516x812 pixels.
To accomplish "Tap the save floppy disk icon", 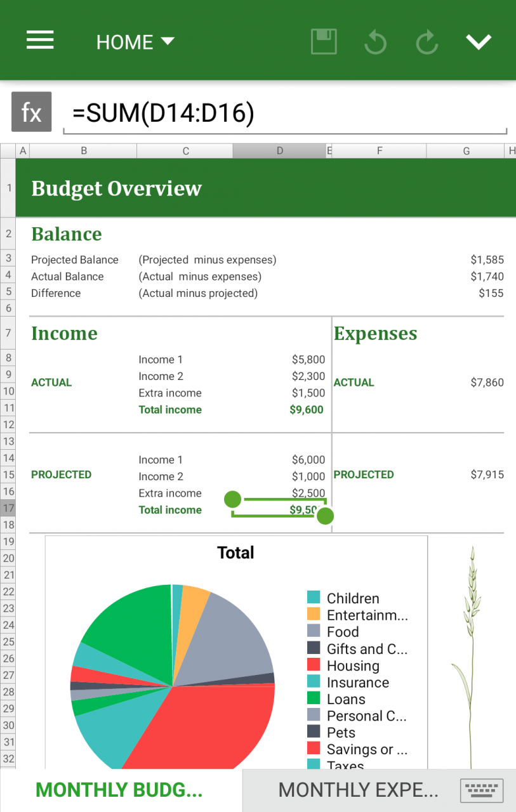I will [324, 42].
